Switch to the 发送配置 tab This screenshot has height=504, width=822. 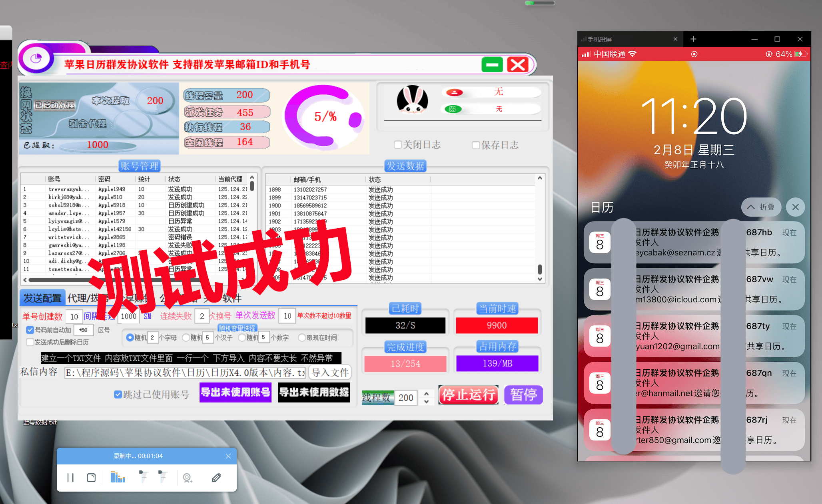click(42, 298)
